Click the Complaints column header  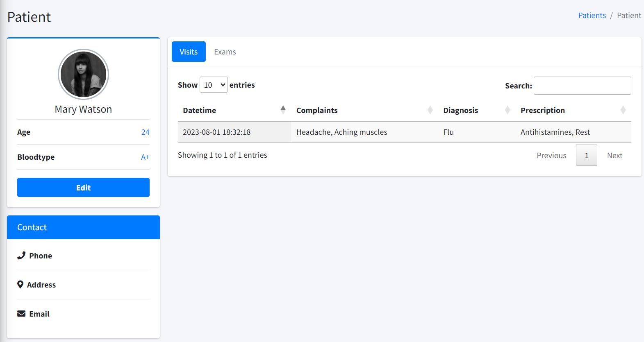coord(365,110)
